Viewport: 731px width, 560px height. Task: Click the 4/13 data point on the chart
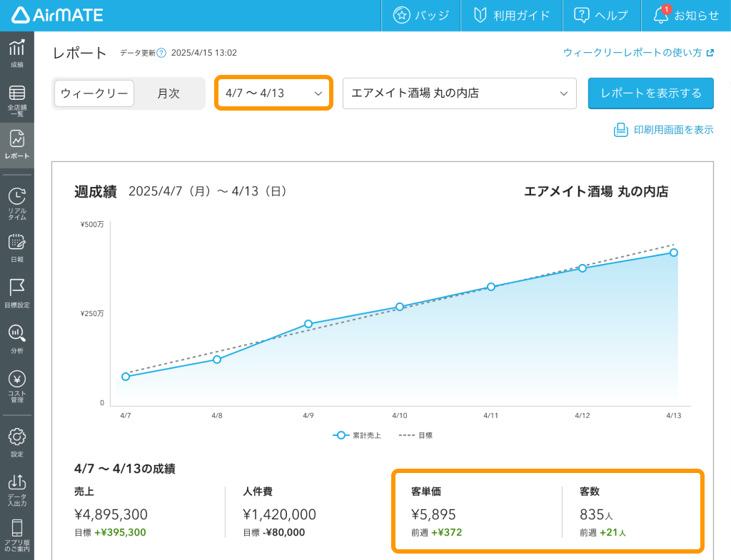click(x=674, y=253)
